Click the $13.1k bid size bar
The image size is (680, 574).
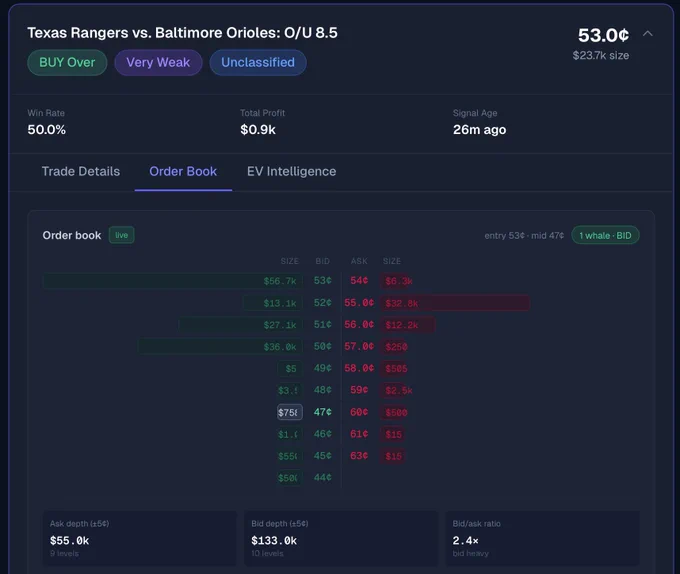[273, 303]
